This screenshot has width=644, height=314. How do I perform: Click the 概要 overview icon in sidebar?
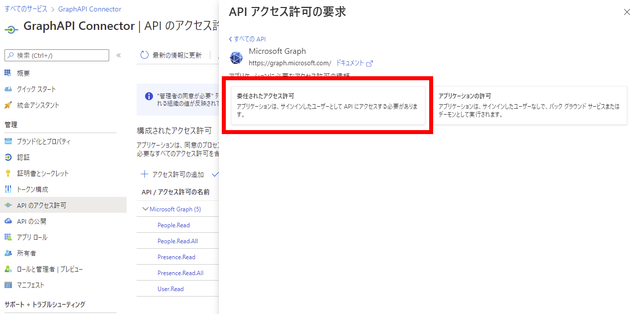8,73
